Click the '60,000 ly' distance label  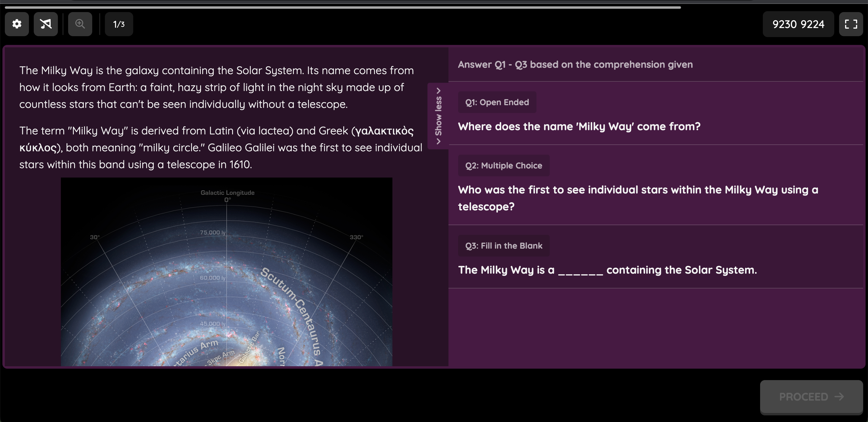(x=212, y=278)
